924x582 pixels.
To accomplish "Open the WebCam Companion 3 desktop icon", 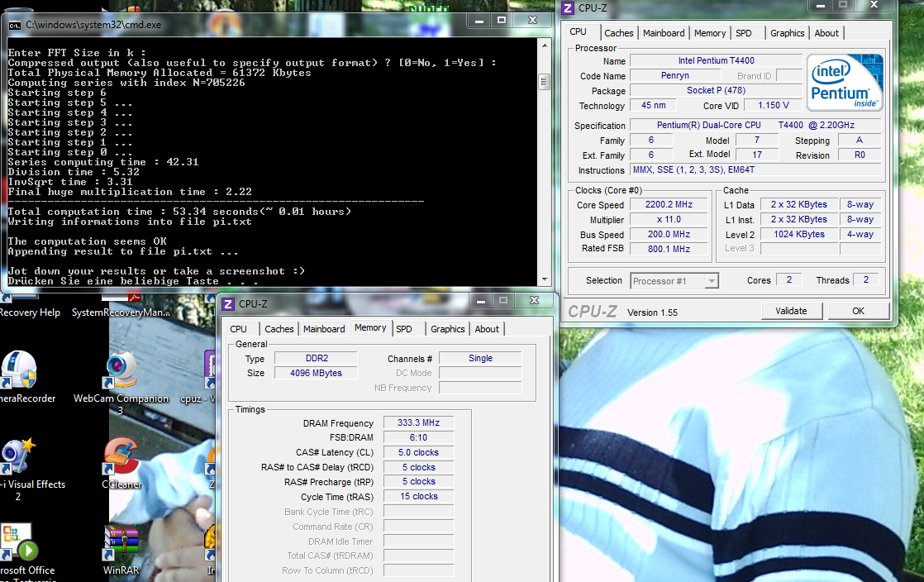I will [x=121, y=384].
